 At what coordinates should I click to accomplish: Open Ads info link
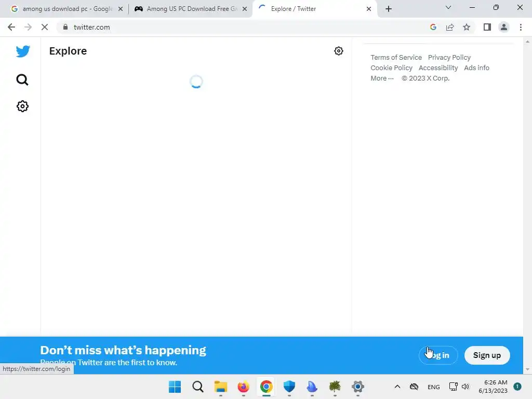[477, 68]
